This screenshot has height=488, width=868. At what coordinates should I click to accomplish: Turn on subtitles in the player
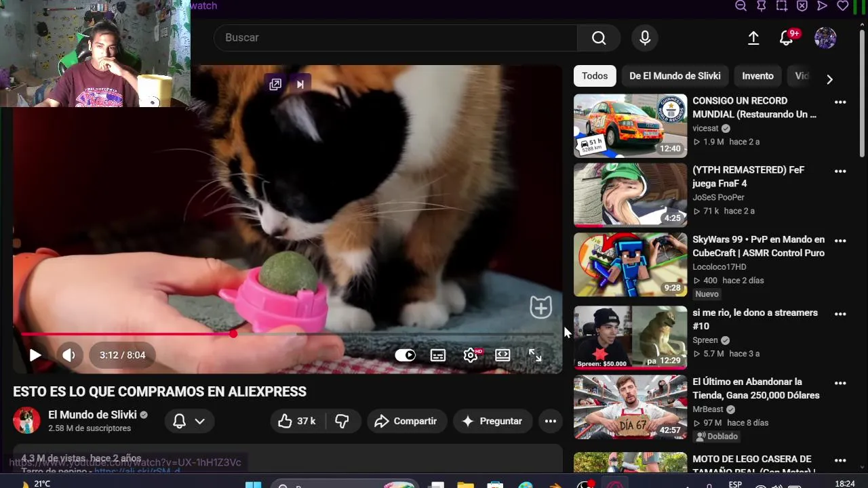(438, 355)
